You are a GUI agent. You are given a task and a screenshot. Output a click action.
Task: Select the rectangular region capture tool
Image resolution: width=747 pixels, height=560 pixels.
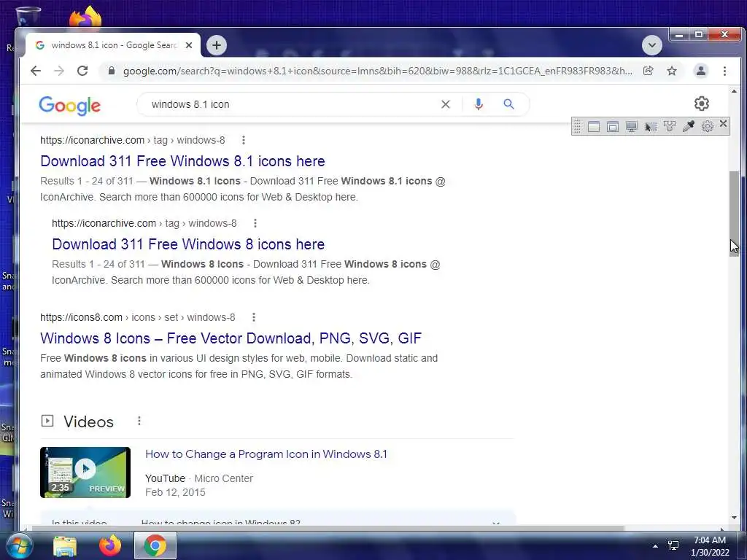point(651,127)
